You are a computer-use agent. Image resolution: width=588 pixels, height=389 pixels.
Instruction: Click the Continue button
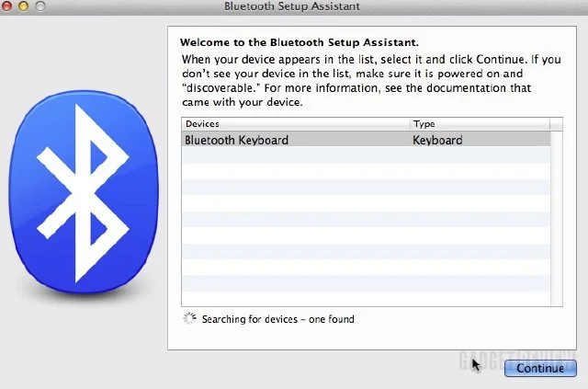pos(540,368)
